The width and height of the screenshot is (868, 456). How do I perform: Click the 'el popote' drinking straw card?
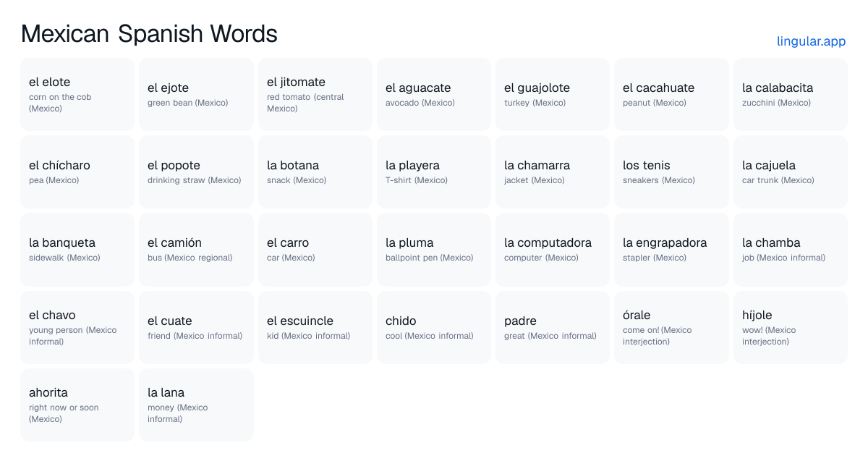click(196, 172)
